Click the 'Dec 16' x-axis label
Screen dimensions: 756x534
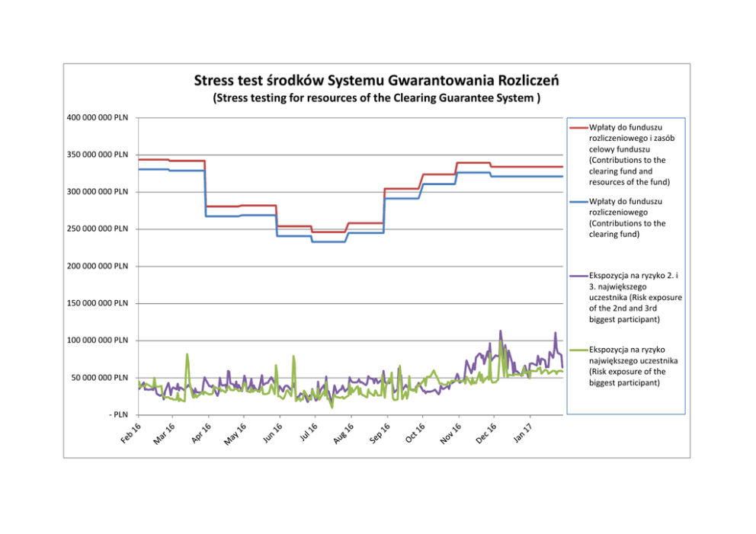tap(486, 432)
